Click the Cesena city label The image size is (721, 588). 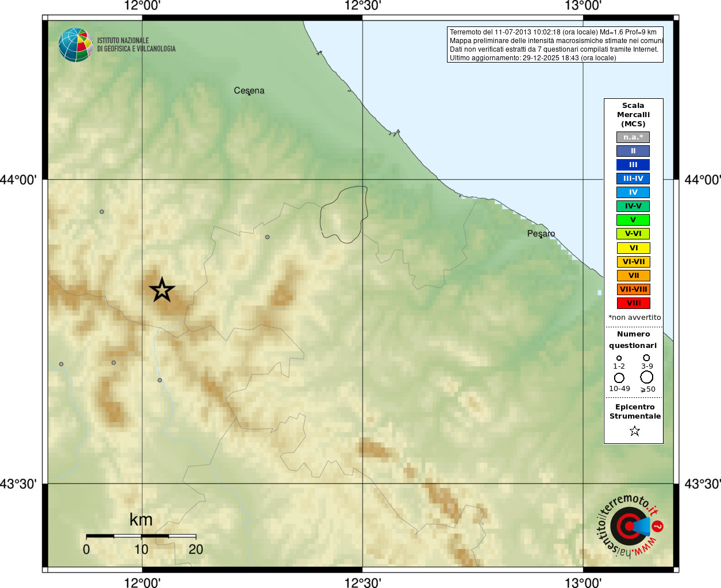pos(249,91)
